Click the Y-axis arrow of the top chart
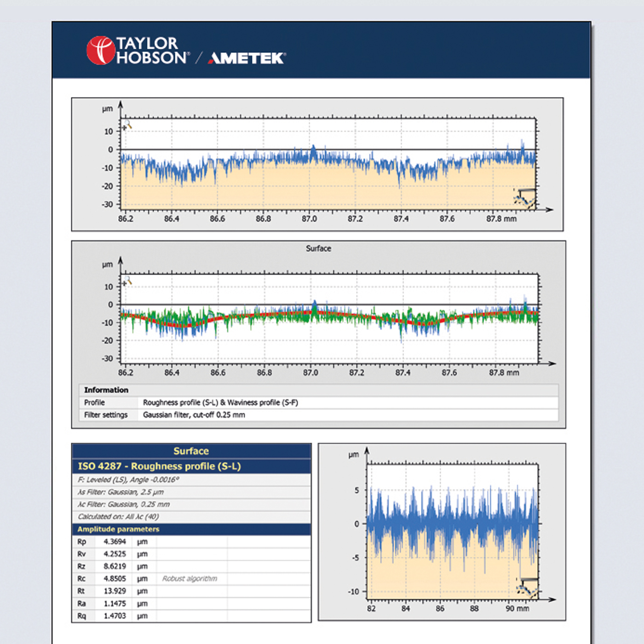Viewport: 644px width, 644px height. tap(121, 105)
